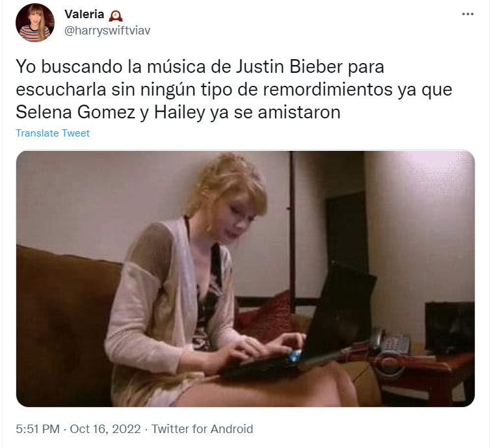
Task: Open the three-dot more options menu
Action: [x=468, y=14]
